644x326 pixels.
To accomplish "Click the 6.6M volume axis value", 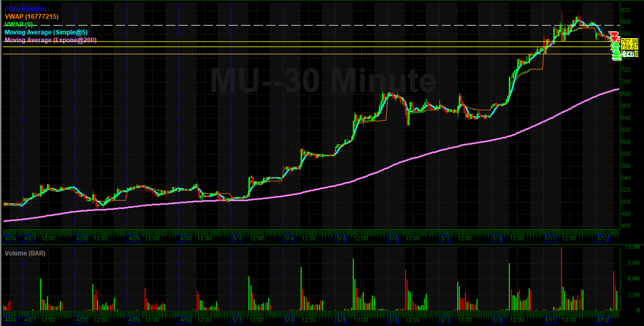I will pos(634,279).
